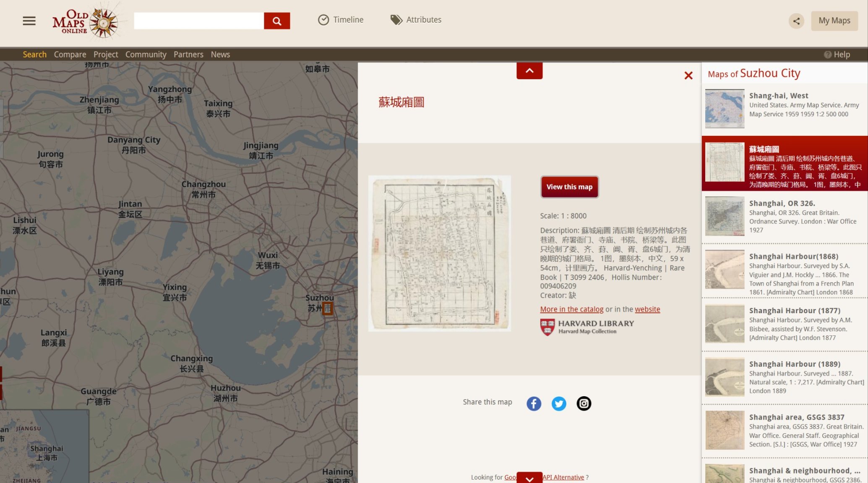Viewport: 868px width, 483px height.
Task: Expand panel with bottom down chevron
Action: coord(529,478)
